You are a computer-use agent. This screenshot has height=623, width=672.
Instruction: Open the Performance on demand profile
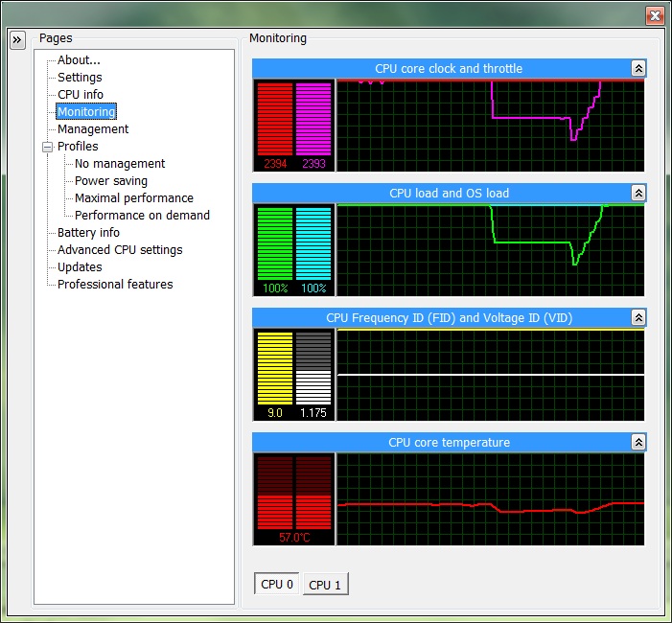tap(142, 215)
